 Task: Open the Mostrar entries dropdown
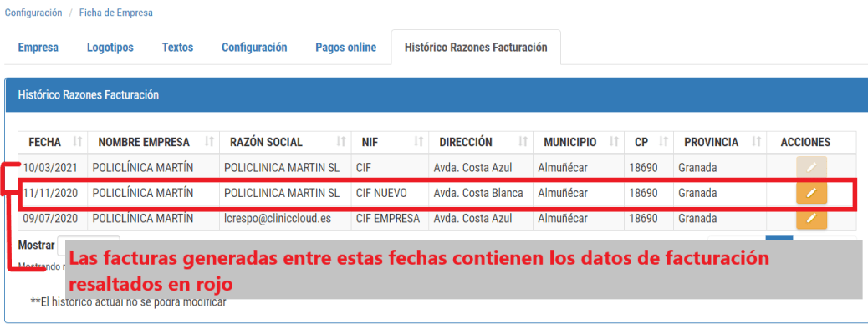(x=89, y=245)
